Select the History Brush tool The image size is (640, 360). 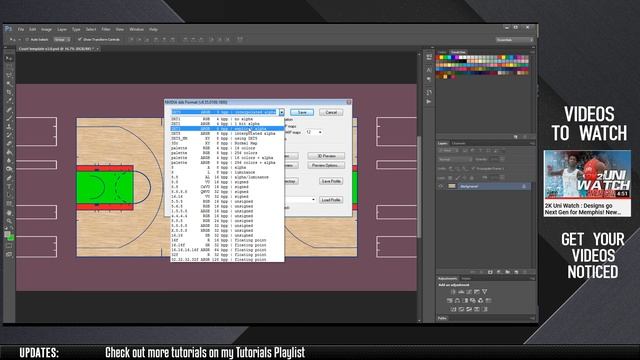coord(9,135)
